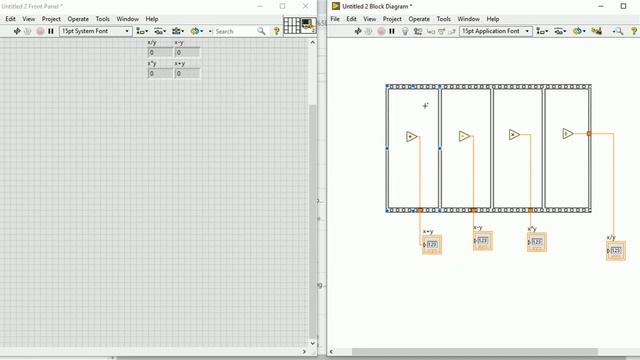Open Front Panel View menu
The image size is (640, 360).
(x=29, y=19)
